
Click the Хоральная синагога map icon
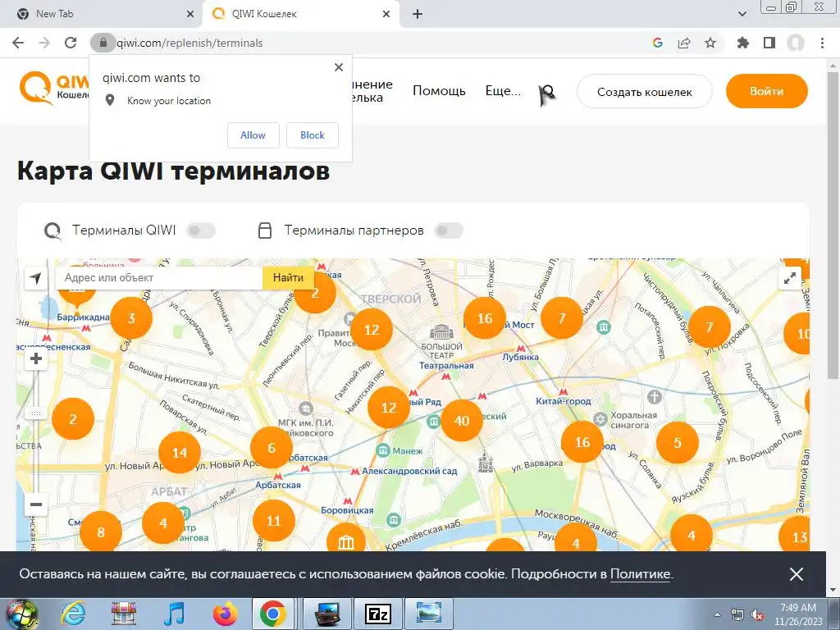tap(600, 419)
